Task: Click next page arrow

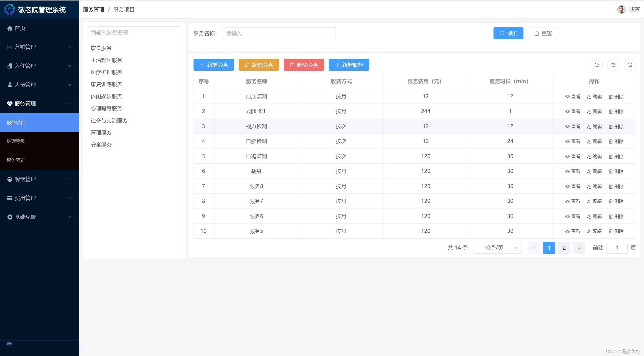Action: [x=579, y=248]
